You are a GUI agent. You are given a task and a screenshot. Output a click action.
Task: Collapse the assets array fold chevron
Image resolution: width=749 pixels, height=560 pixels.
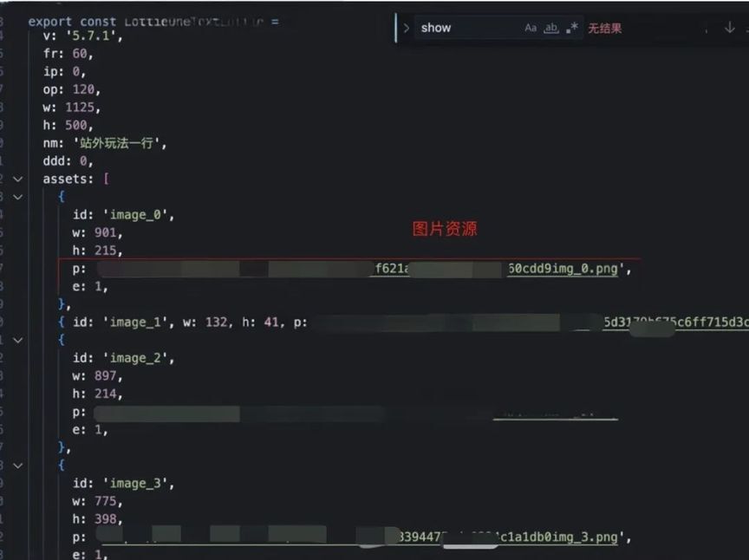tap(17, 179)
